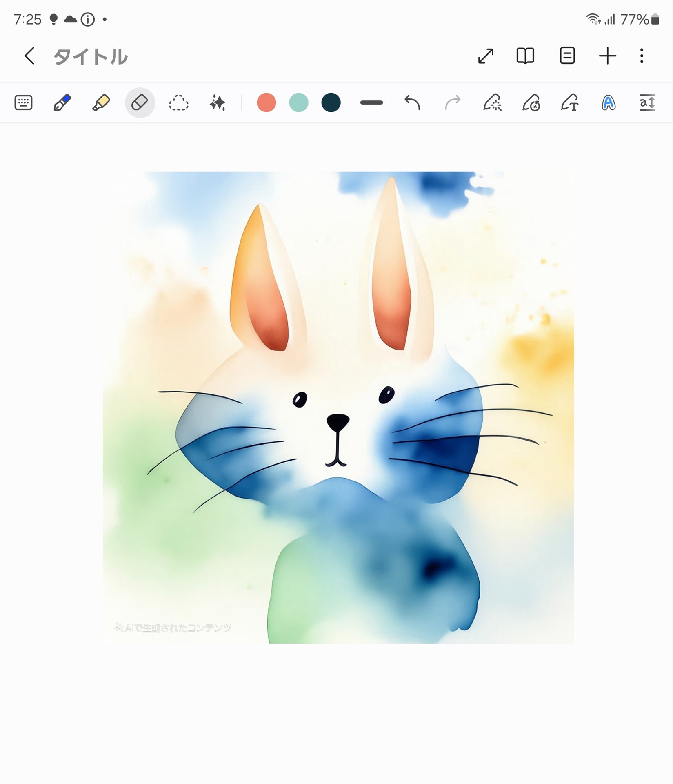This screenshot has width=673, height=784.
Task: Open the text style tool with the A icon
Action: [608, 103]
